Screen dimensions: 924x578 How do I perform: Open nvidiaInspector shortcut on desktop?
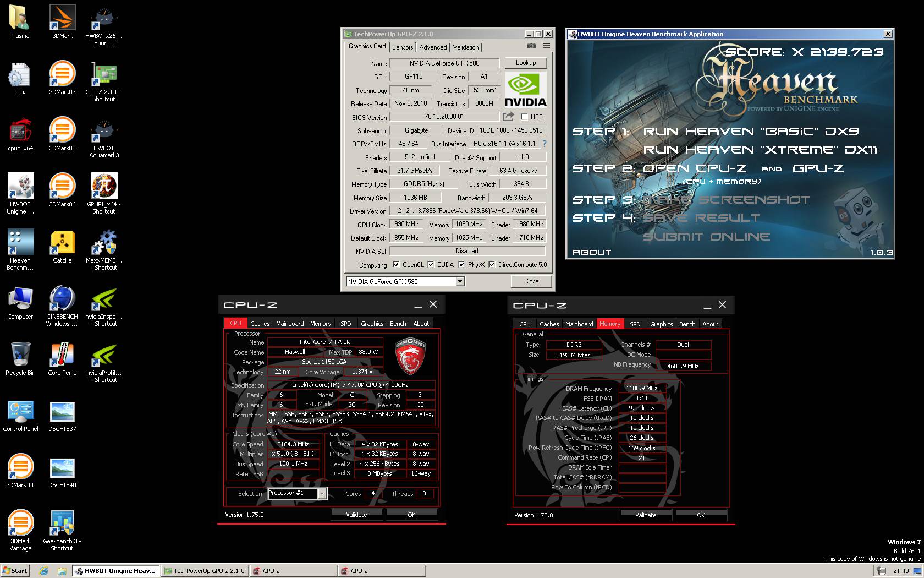(x=104, y=307)
